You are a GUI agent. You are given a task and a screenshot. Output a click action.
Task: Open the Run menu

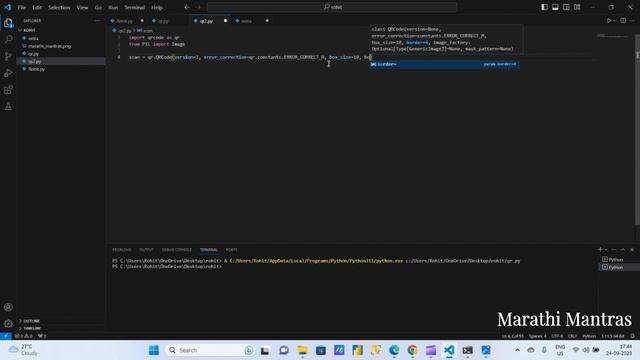click(113, 7)
